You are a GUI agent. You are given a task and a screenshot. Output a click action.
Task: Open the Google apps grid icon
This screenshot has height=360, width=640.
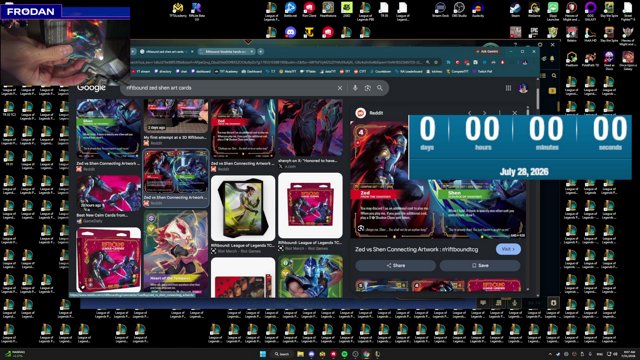coord(508,88)
